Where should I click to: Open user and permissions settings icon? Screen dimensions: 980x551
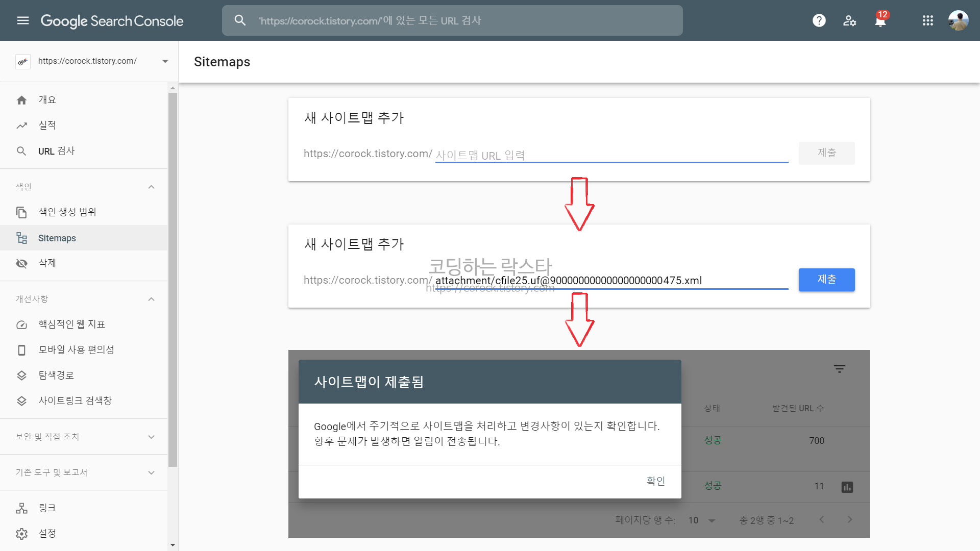(x=849, y=20)
